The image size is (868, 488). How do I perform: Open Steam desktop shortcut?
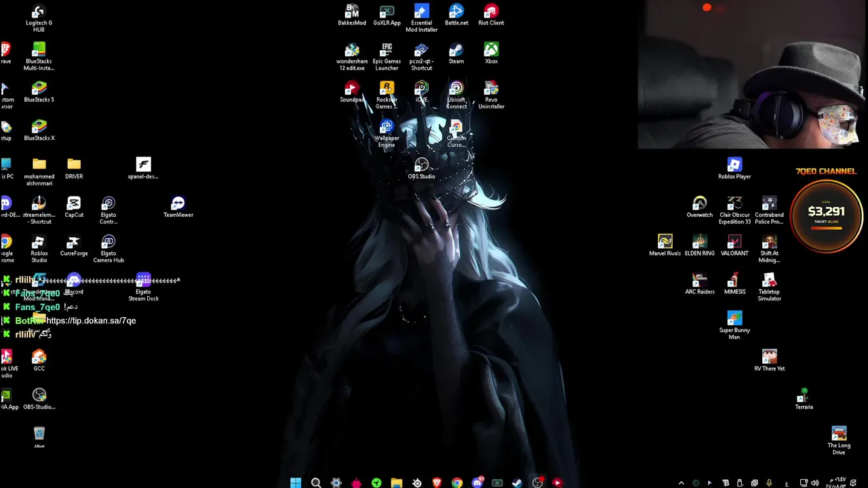pos(456,54)
